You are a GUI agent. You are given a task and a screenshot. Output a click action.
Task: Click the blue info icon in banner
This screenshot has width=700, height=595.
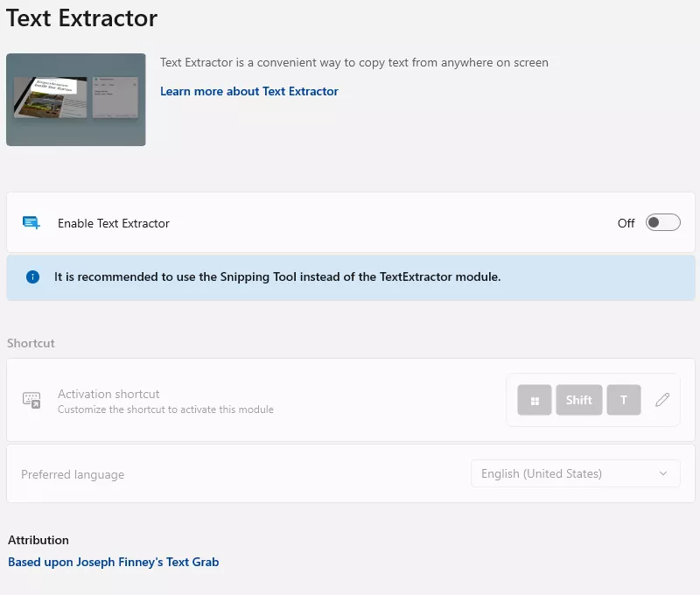[32, 276]
